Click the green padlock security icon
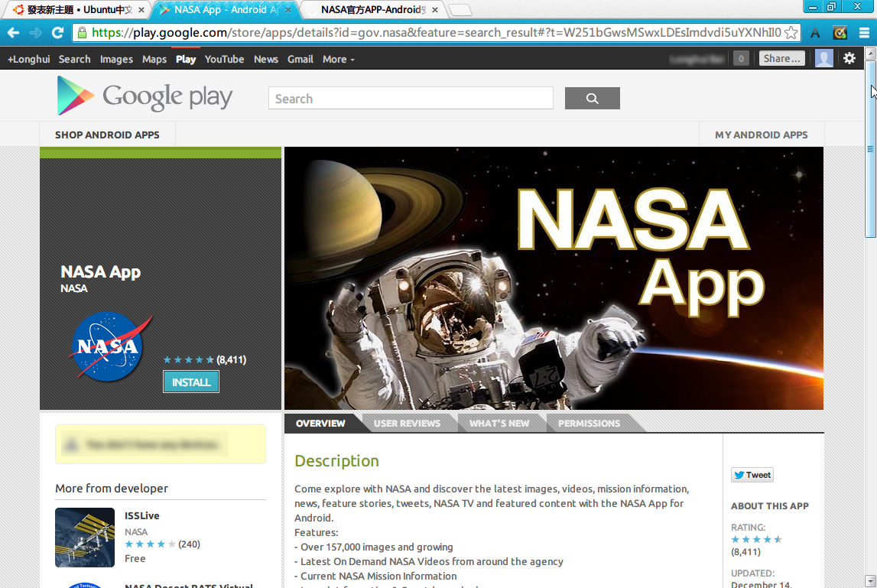 click(x=83, y=33)
